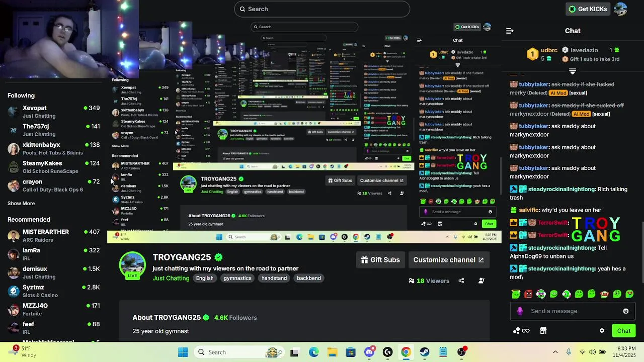This screenshot has width=644, height=362.
Task: Select the English tag
Action: point(205,278)
